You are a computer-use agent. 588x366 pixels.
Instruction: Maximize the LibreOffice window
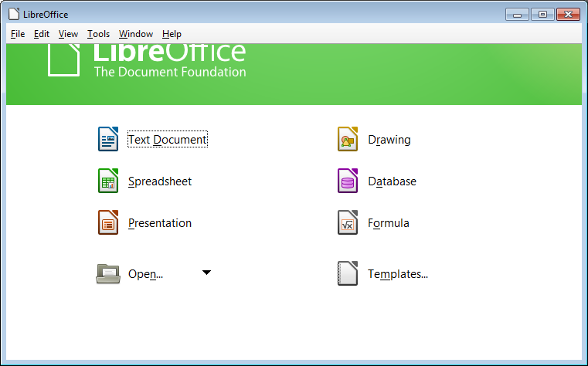click(542, 15)
